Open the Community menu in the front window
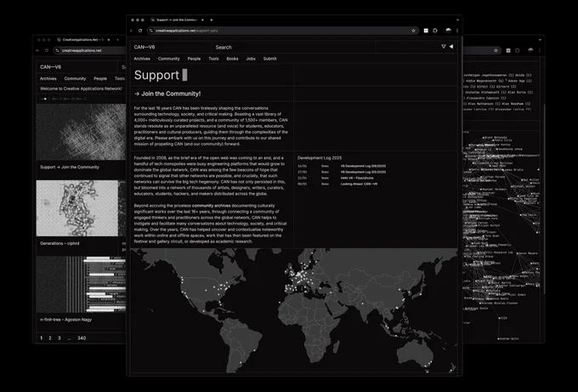This screenshot has width=578, height=392. 169,59
